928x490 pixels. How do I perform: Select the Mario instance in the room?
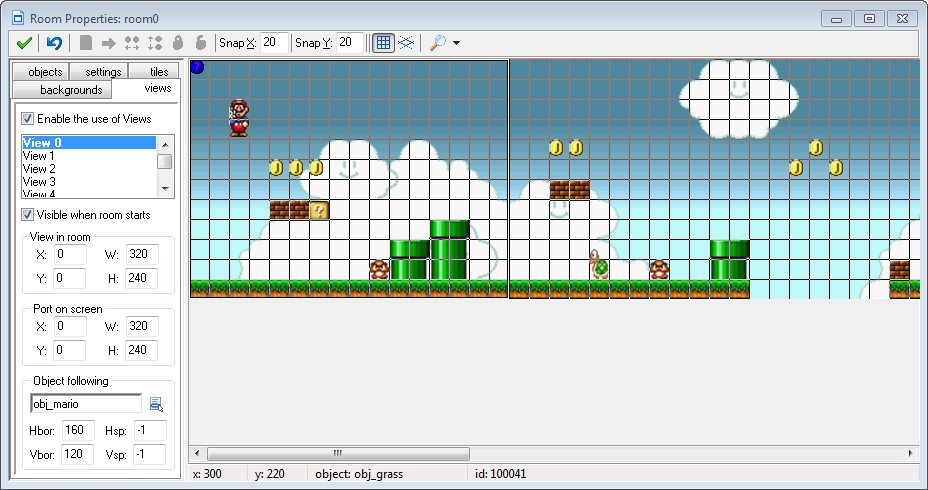[x=239, y=118]
